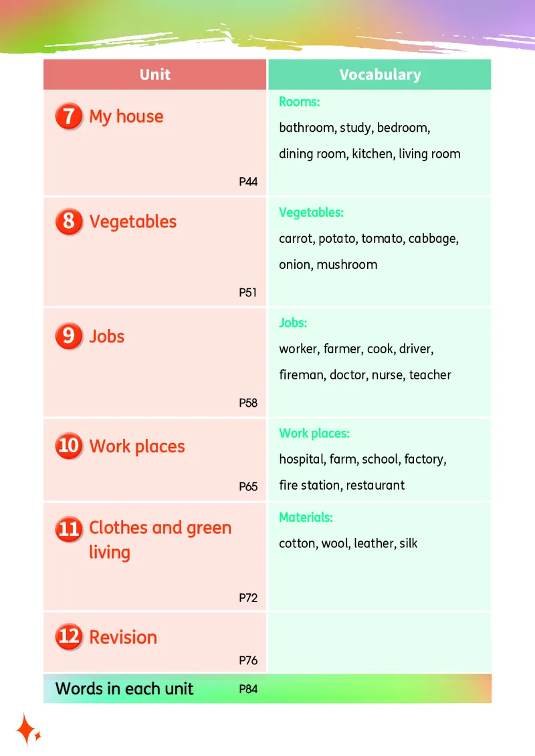Viewport: 535px width, 756px height.
Task: Click the red number 7 circle icon
Action: [x=69, y=116]
